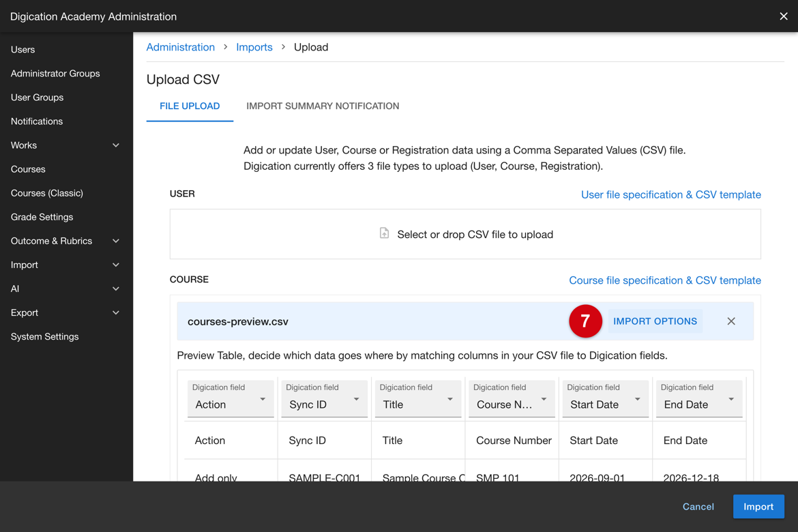Open Grade Settings in the sidebar
The height and width of the screenshot is (532, 798).
tap(42, 217)
